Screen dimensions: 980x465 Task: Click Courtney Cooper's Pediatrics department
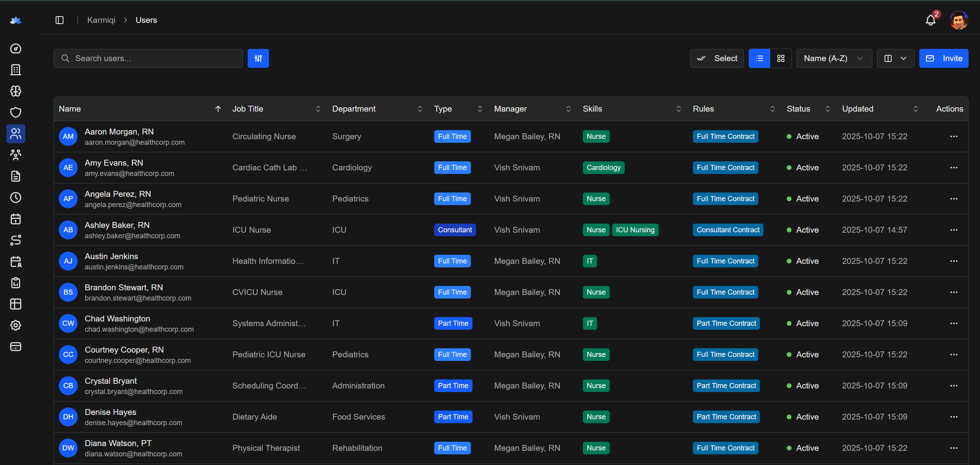(x=351, y=355)
